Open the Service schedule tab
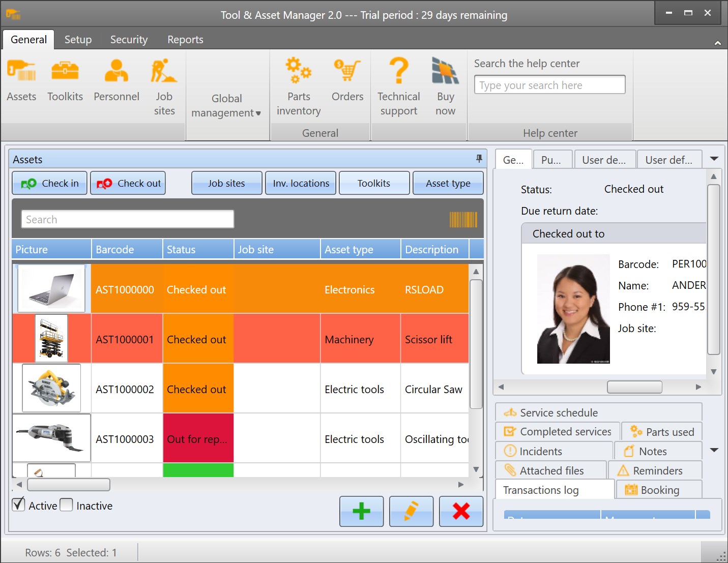 [558, 412]
